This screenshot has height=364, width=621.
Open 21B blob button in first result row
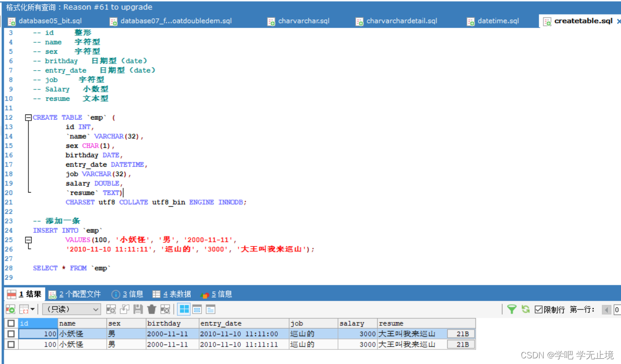point(461,334)
